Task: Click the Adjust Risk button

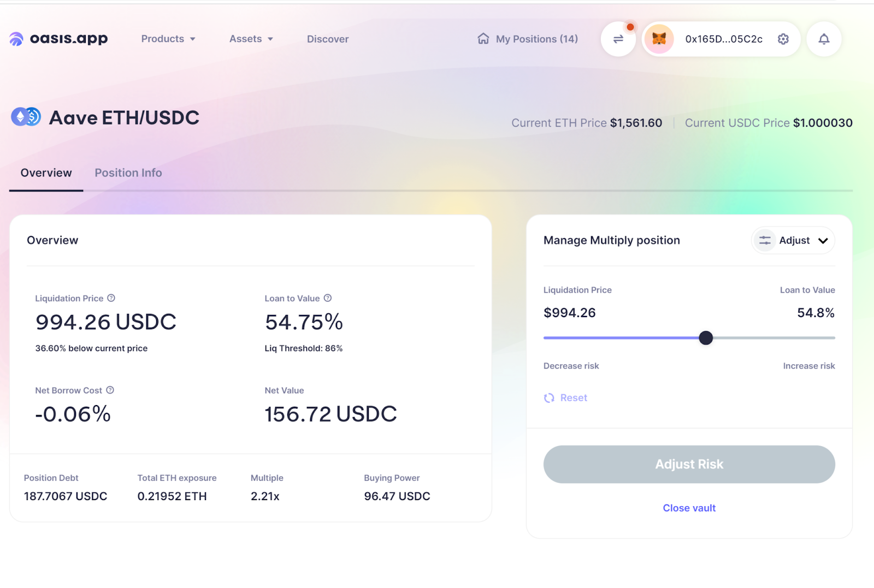Action: tap(689, 464)
